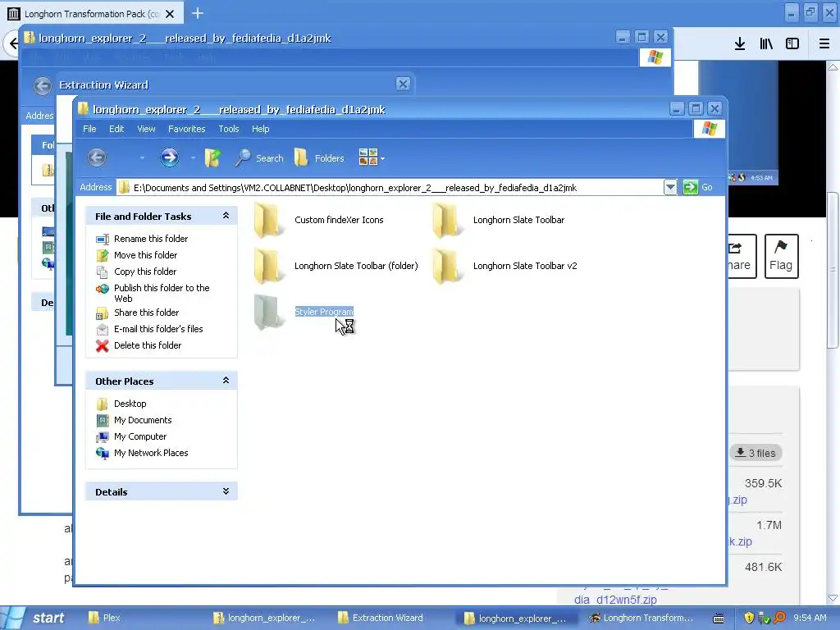
Task: Open the Search toolbar button
Action: pyautogui.click(x=260, y=158)
